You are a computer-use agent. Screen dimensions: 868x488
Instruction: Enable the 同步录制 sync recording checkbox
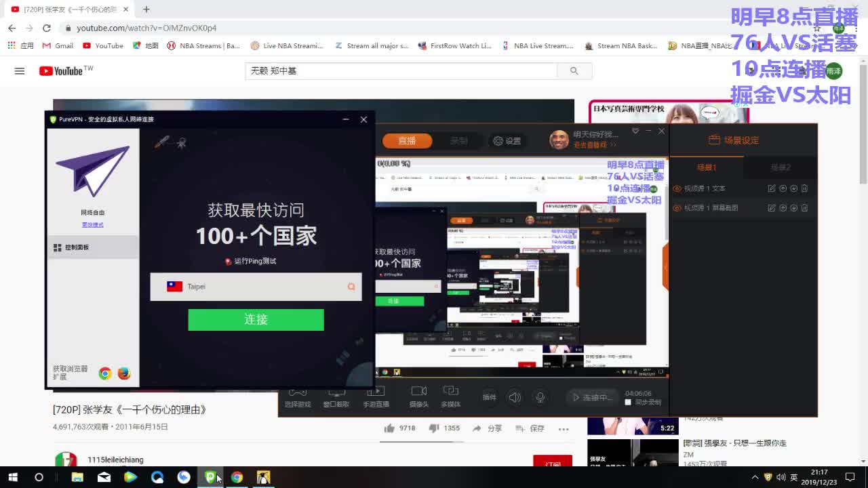[628, 402]
